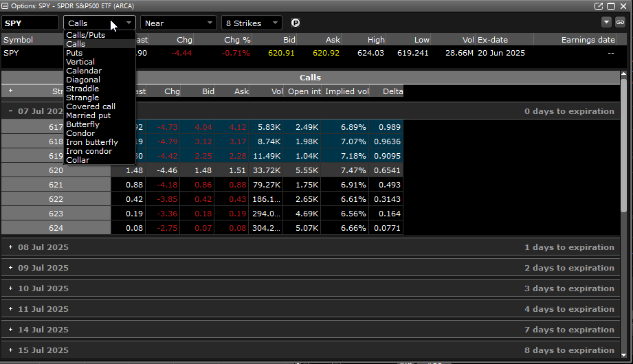Click the SPY symbol input field
This screenshot has width=633, height=364.
click(x=30, y=23)
